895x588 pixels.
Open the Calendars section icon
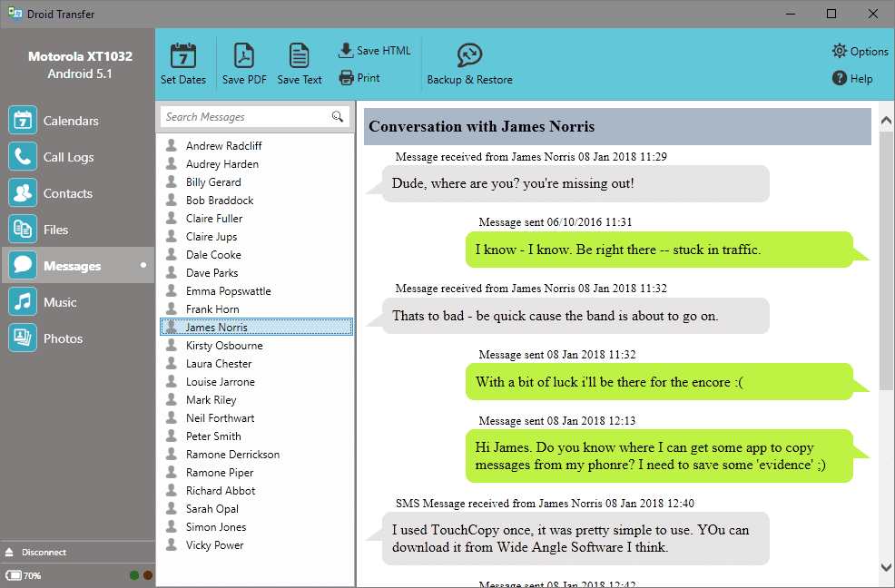click(x=23, y=121)
